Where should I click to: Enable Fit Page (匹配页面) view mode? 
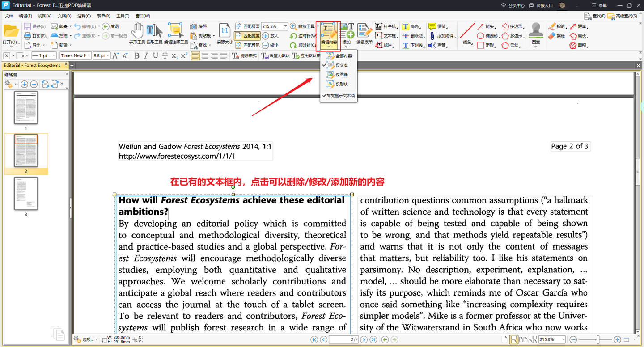click(247, 26)
